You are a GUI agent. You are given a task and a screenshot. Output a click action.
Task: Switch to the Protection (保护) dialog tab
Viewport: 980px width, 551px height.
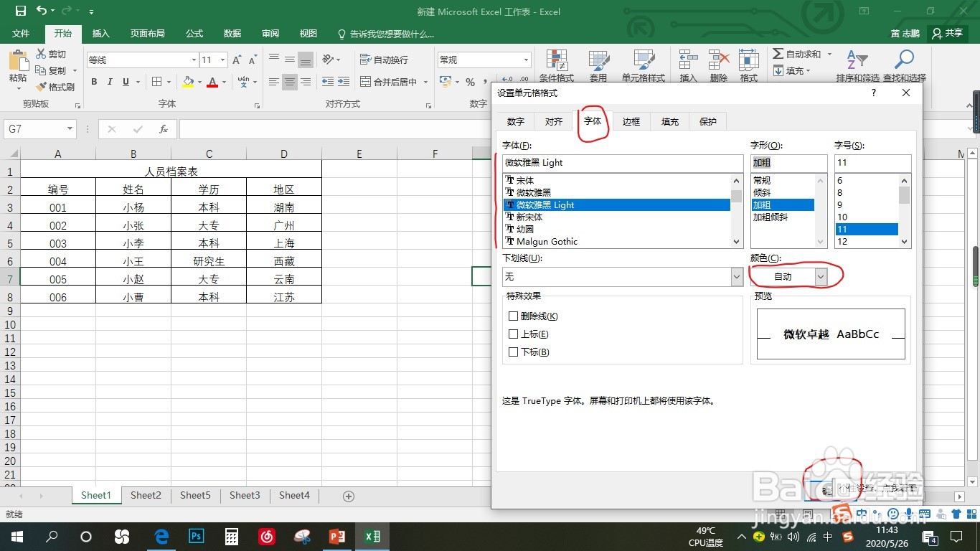tap(708, 121)
